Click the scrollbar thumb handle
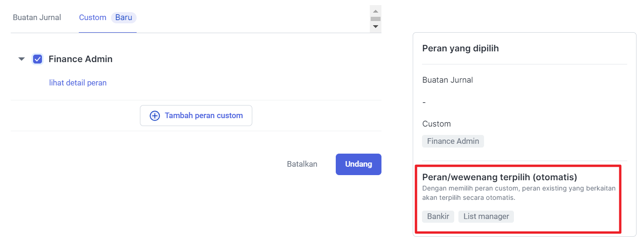The height and width of the screenshot is (240, 644). point(375,19)
